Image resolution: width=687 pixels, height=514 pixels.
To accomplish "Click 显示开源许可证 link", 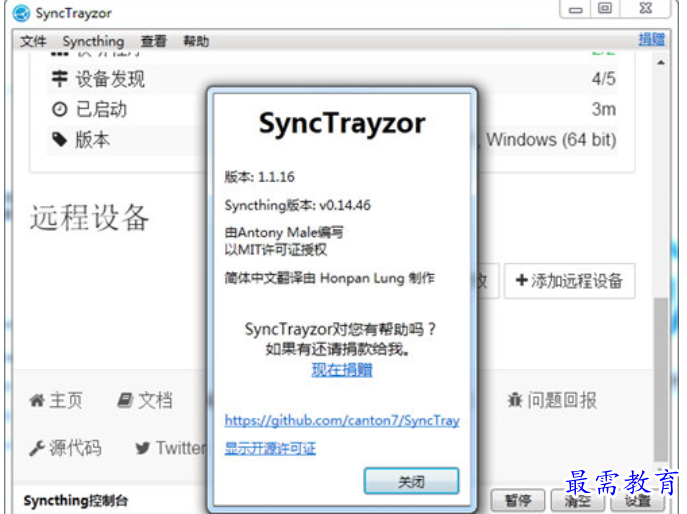I will 270,448.
